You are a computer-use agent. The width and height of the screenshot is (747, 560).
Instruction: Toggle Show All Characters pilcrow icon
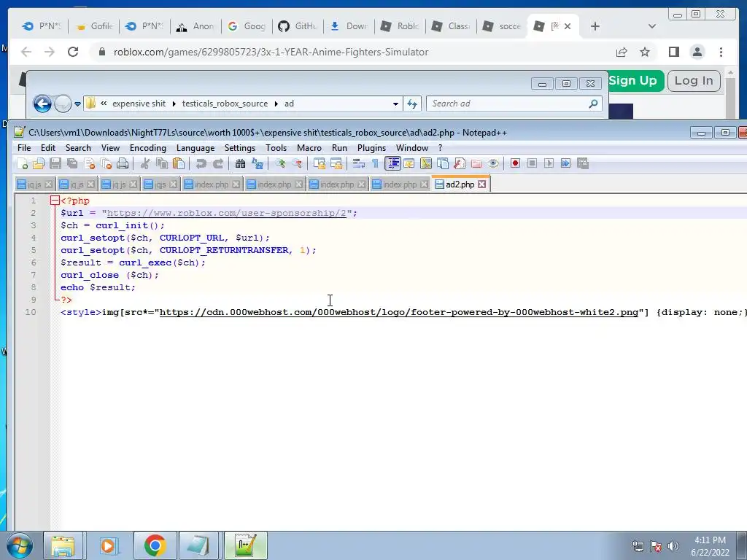click(376, 164)
